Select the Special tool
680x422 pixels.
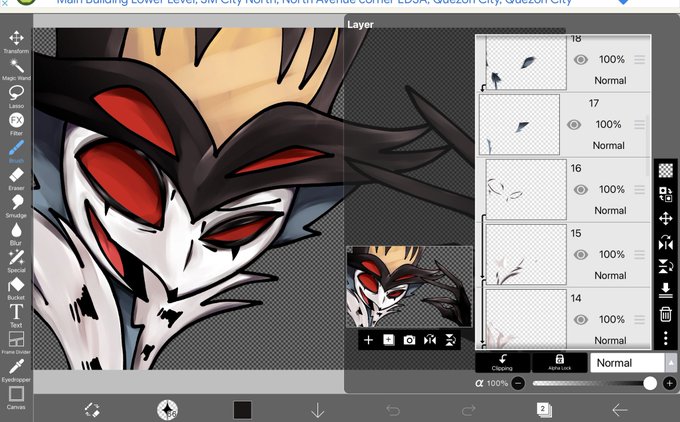click(x=16, y=261)
